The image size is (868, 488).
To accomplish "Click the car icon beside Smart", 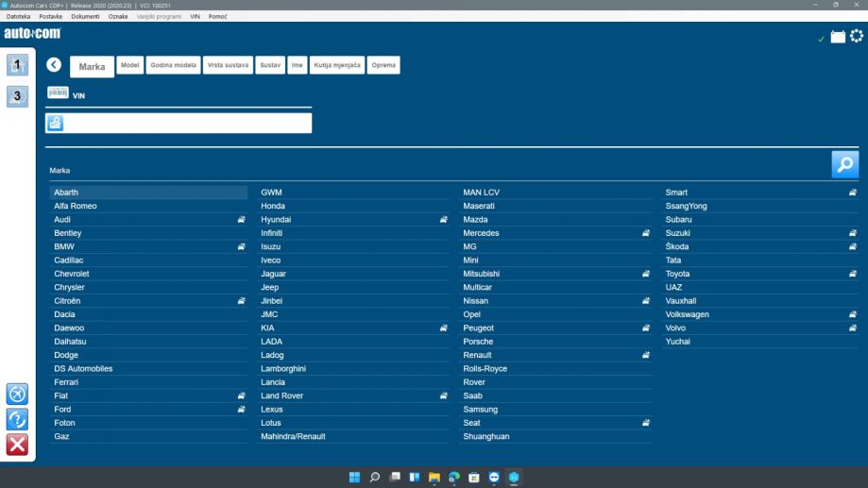I will [853, 193].
